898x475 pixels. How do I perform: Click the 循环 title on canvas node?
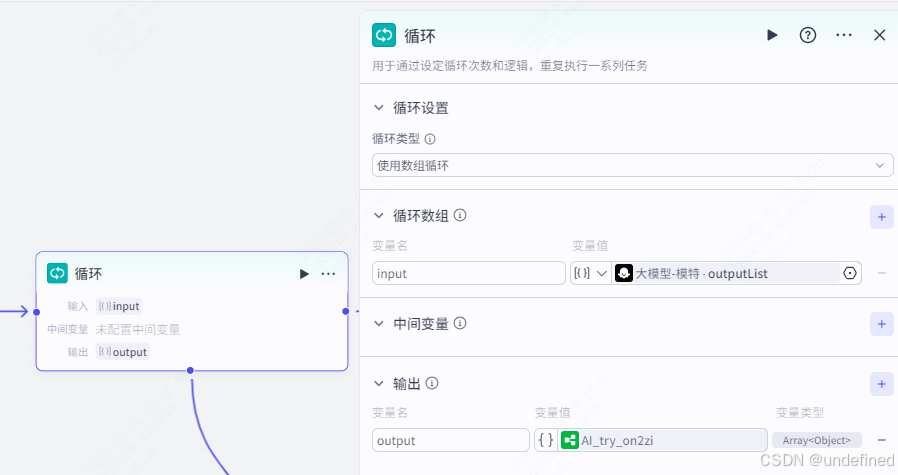click(88, 274)
